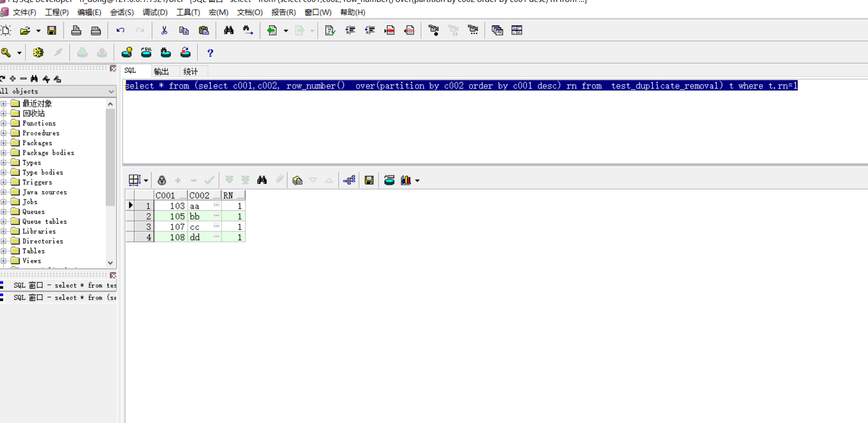Open the 会话(S) menu
Viewport: 868px width, 423px height.
122,12
